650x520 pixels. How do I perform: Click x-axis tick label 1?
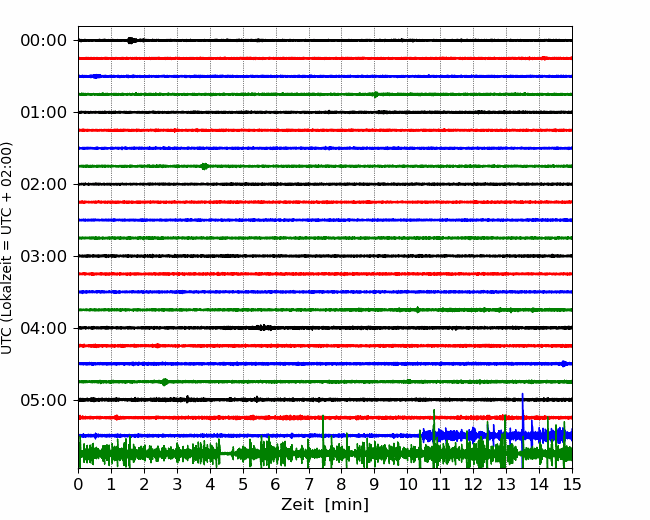111,484
